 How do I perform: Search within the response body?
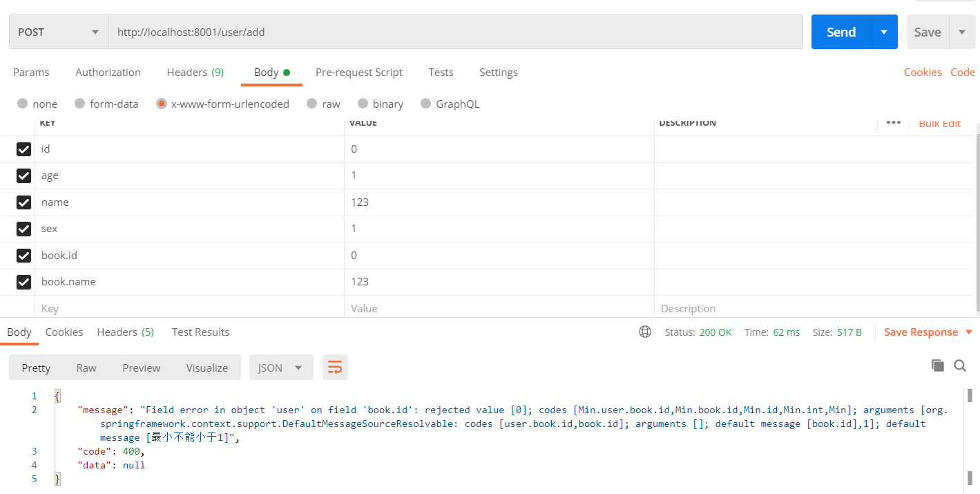click(x=960, y=365)
